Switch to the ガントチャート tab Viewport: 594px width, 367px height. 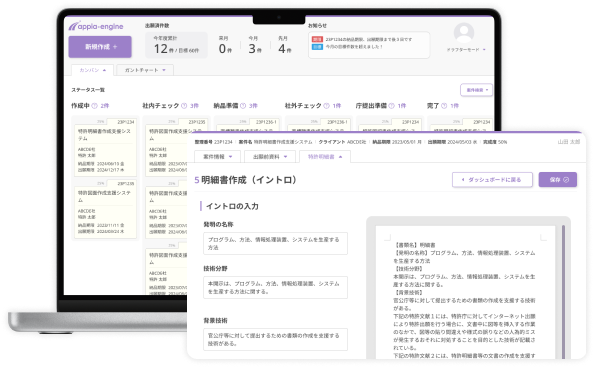coord(145,70)
